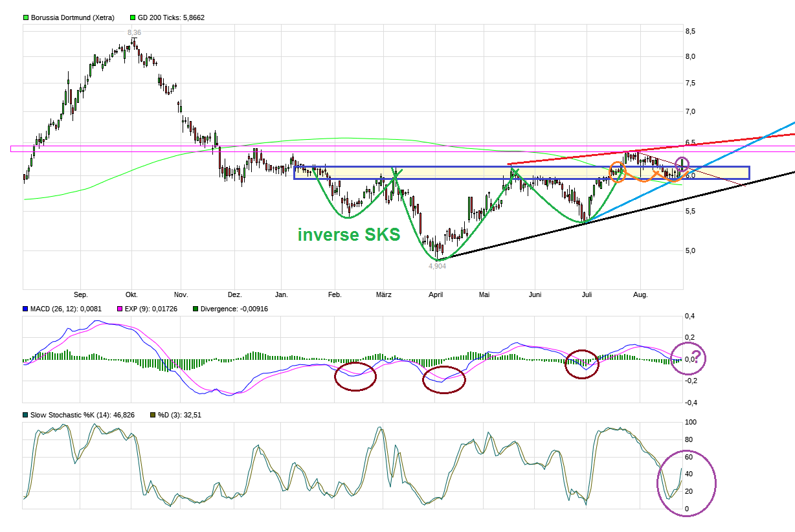The image size is (795, 532).
Task: Click the -0,2 MACD axis value
Action: (692, 381)
